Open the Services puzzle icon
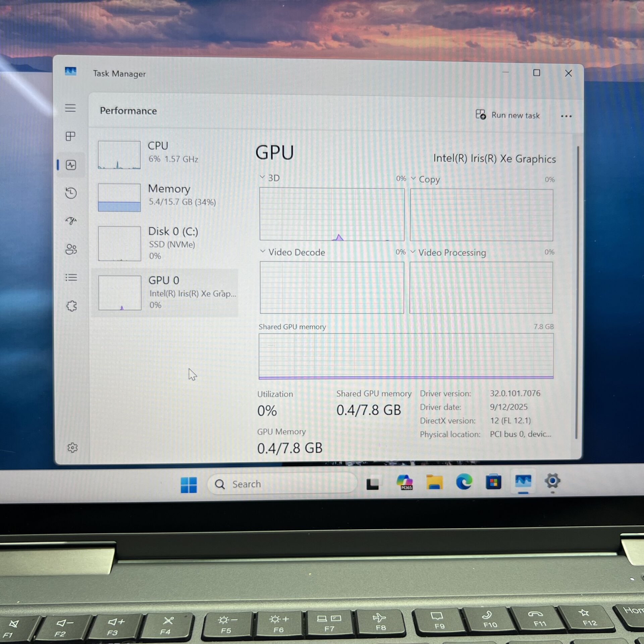The height and width of the screenshot is (644, 644). click(x=71, y=306)
